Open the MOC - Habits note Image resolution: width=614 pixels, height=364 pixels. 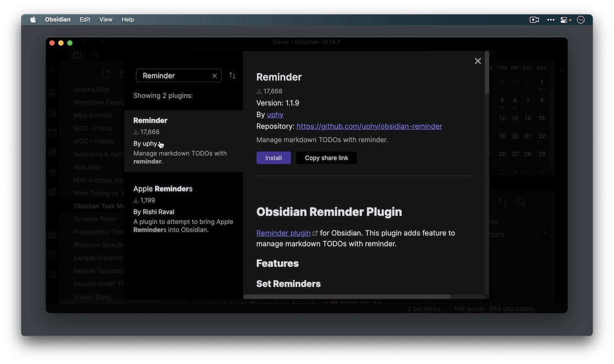94,141
